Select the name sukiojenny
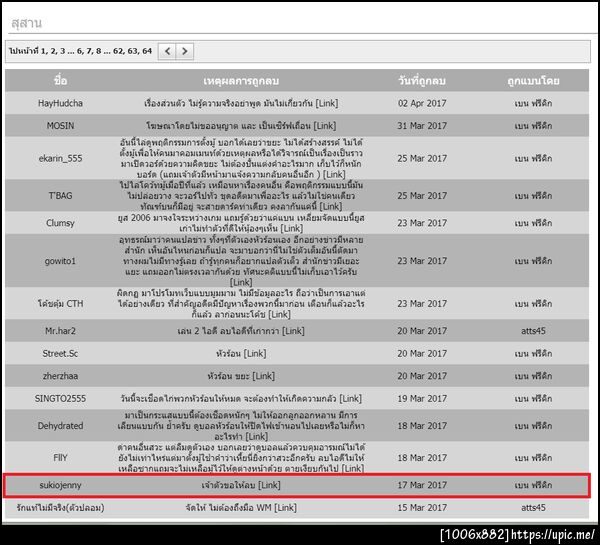600x545 pixels. tap(60, 485)
